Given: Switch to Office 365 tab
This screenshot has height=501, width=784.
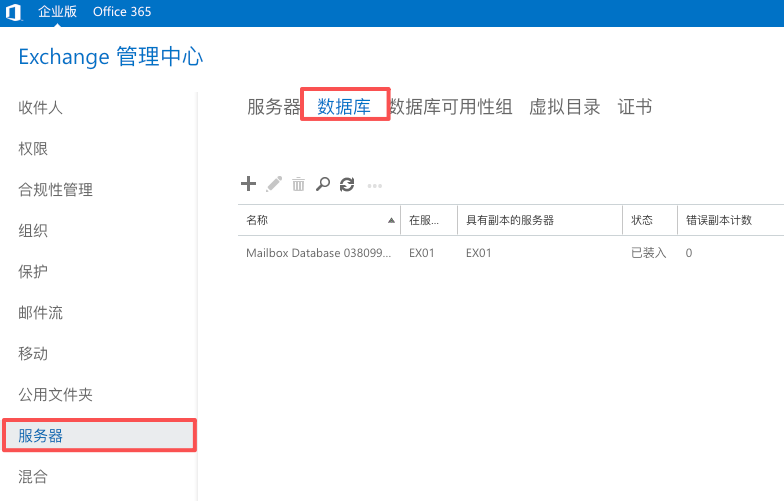Looking at the screenshot, I should pyautogui.click(x=122, y=12).
